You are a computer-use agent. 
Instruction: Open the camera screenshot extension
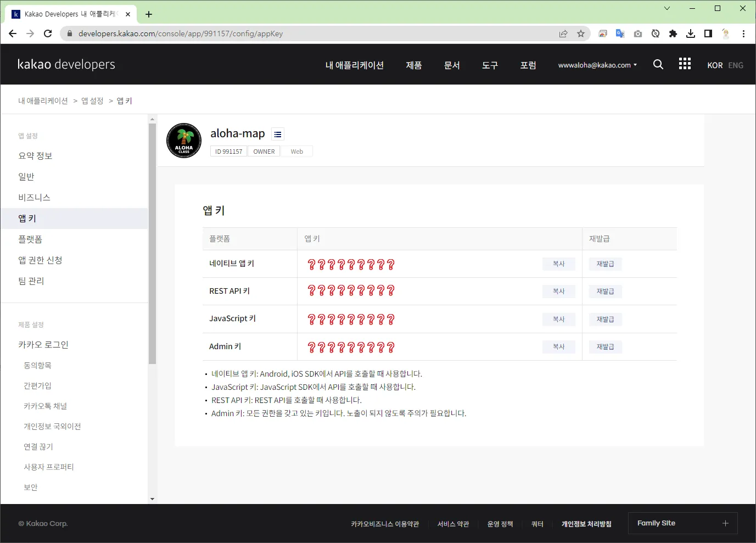pos(638,33)
